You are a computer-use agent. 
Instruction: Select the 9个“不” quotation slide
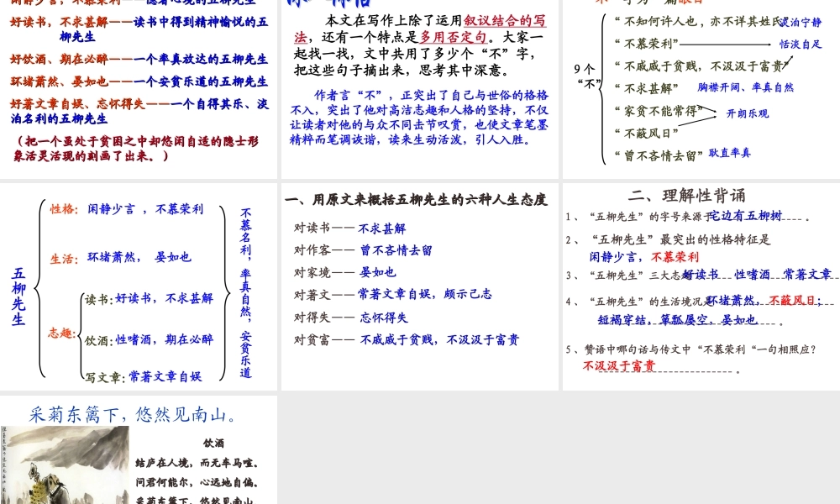pos(701,88)
